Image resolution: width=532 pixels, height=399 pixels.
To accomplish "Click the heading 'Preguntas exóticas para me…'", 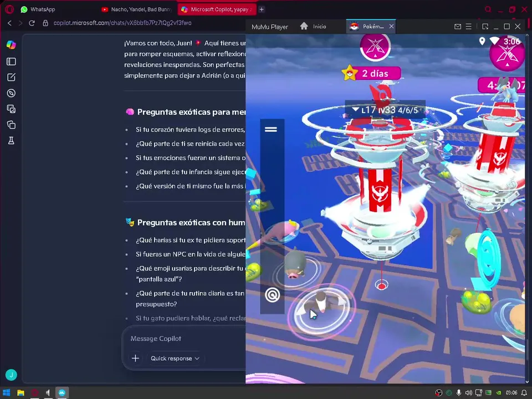I will click(x=191, y=112).
